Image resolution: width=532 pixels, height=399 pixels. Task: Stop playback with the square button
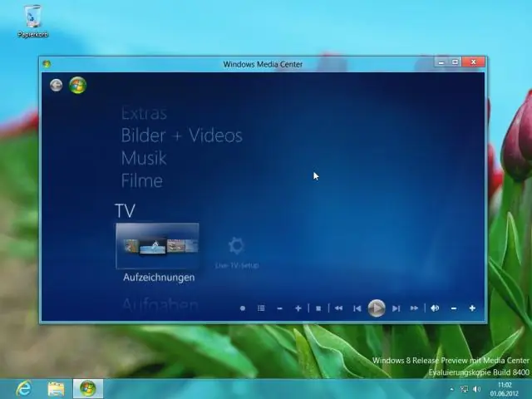click(x=318, y=308)
